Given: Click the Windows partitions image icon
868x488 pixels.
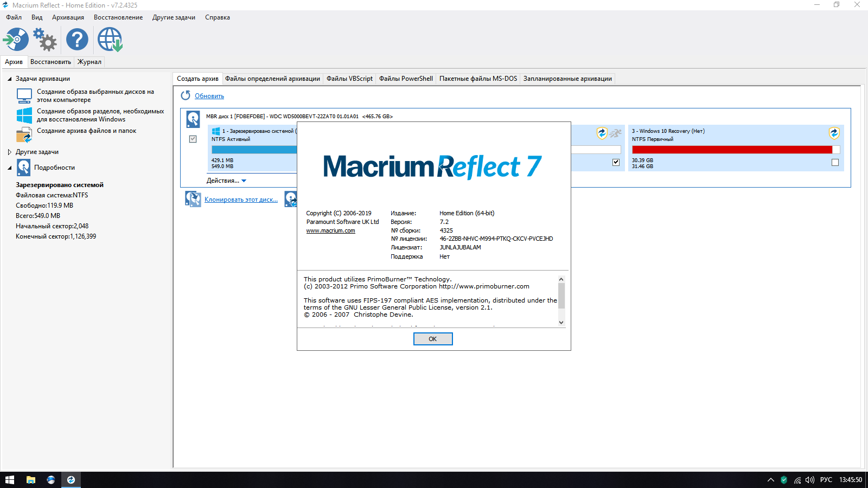Looking at the screenshot, I should click(24, 115).
